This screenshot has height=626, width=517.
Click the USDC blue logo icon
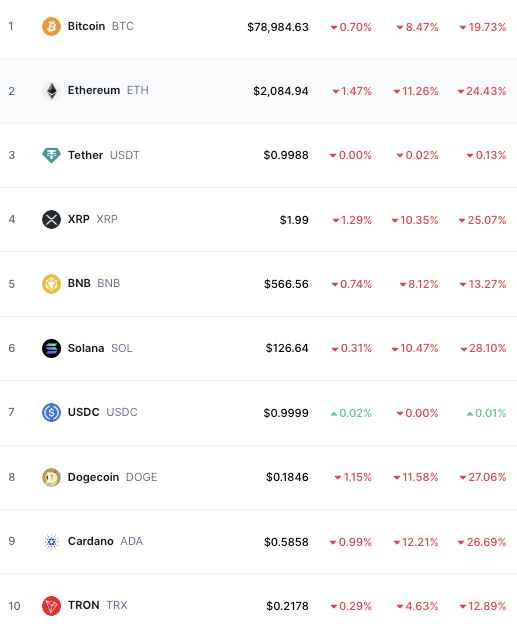(x=52, y=412)
